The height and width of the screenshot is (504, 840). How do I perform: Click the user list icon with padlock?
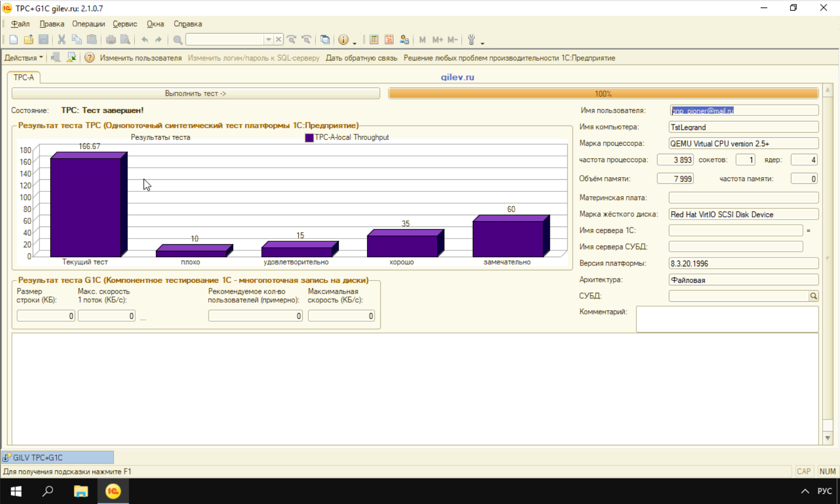[x=404, y=40]
